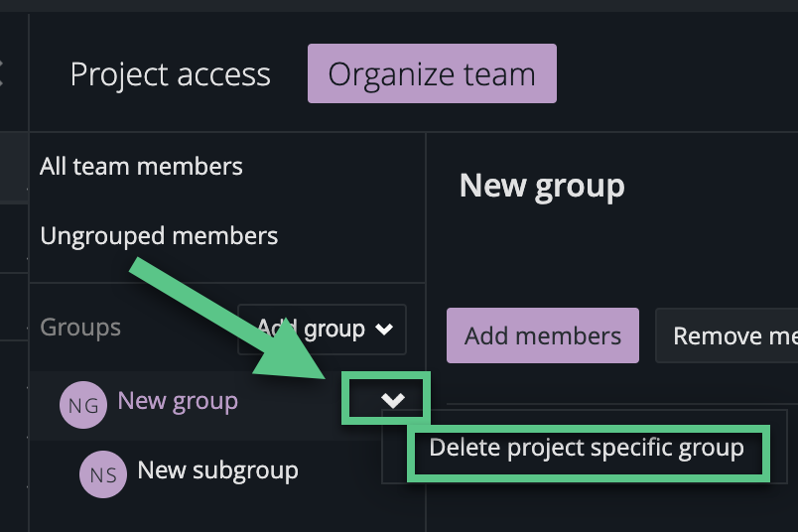Click the NG avatar icon
Image resolution: width=798 pixels, height=532 pixels.
tap(83, 406)
